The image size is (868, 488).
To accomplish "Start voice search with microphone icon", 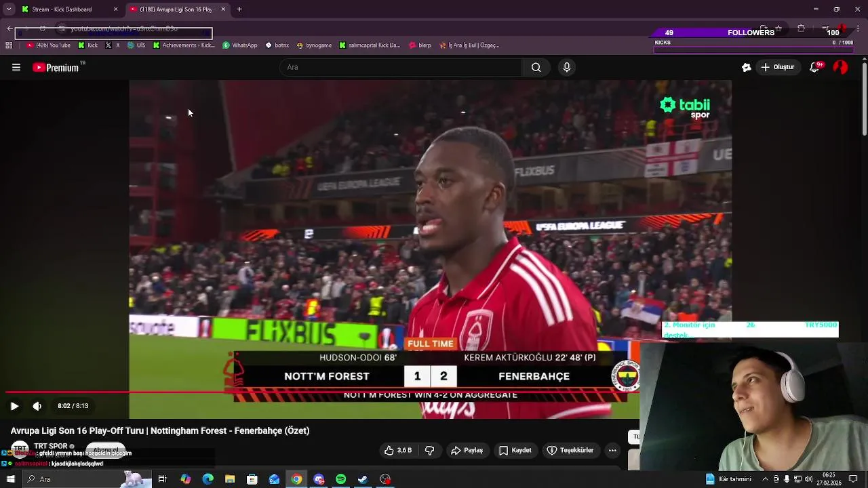I will point(567,67).
